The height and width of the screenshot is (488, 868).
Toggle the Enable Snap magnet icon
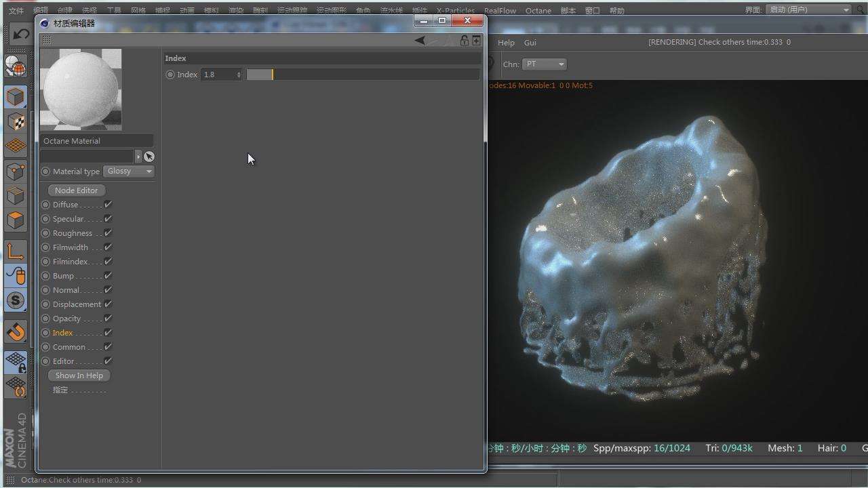16,331
